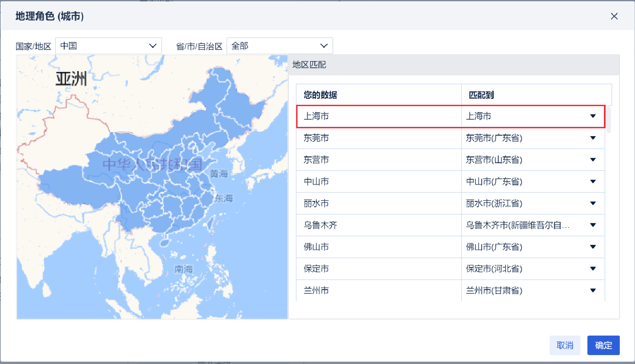Open the 国家/地区 dropdown showing 中国
Viewport: 635px width, 364px height.
point(108,46)
